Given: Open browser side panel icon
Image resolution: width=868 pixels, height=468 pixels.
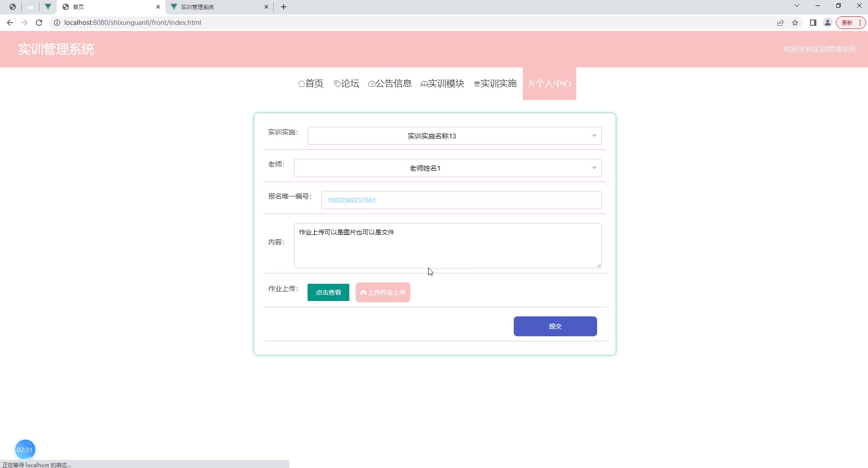Looking at the screenshot, I should click(813, 23).
